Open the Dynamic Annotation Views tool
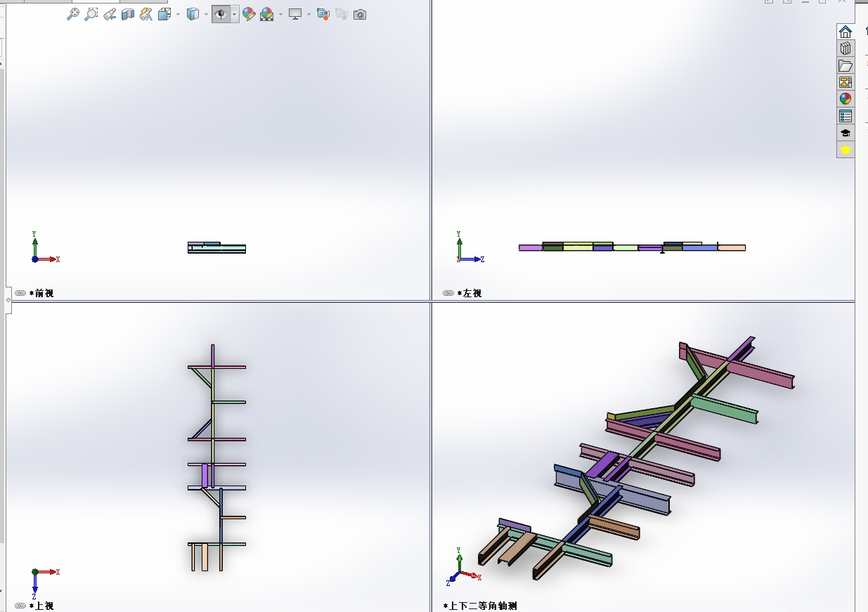 click(145, 14)
